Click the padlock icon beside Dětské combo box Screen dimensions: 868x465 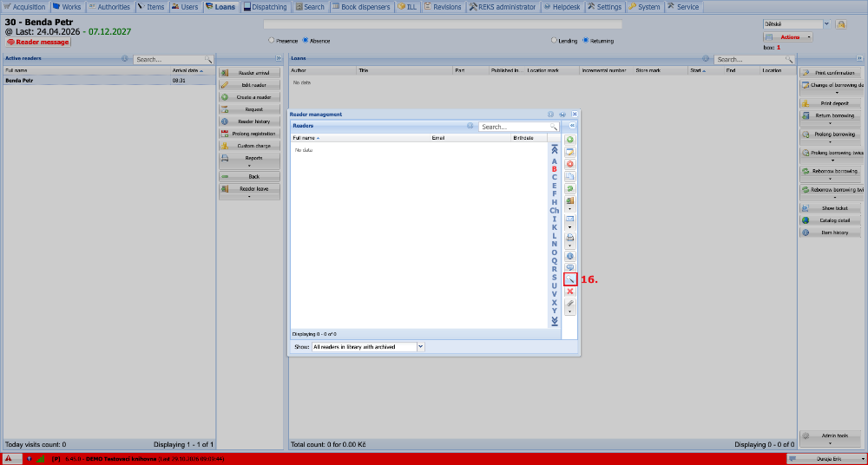tap(841, 24)
